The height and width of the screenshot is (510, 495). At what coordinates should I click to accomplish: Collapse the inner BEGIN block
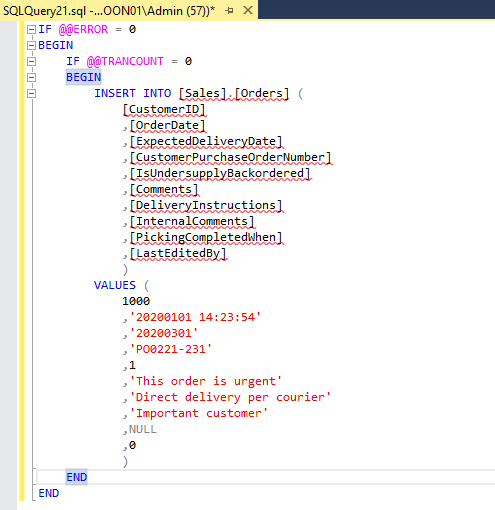[31, 77]
